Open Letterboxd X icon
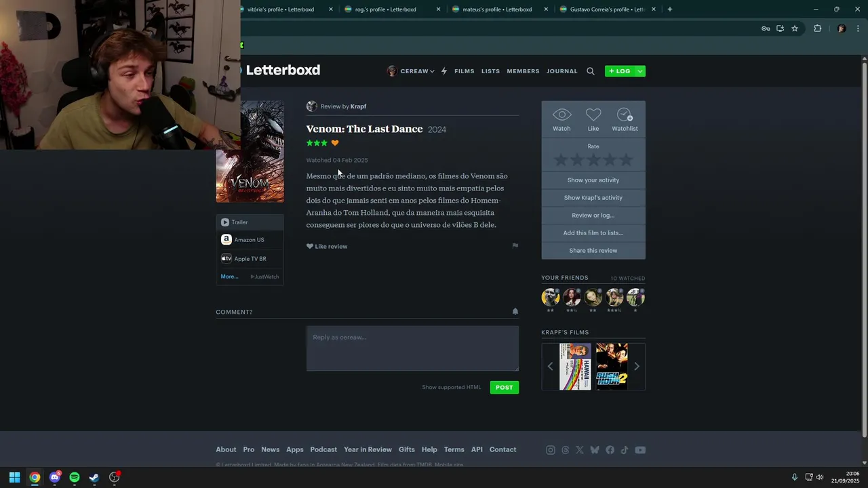 [580, 450]
